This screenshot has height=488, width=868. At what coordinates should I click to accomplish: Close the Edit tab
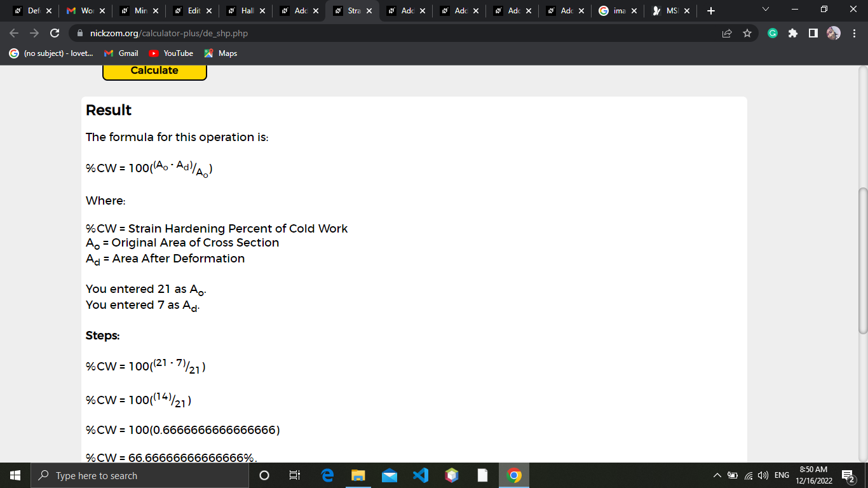[x=209, y=11]
